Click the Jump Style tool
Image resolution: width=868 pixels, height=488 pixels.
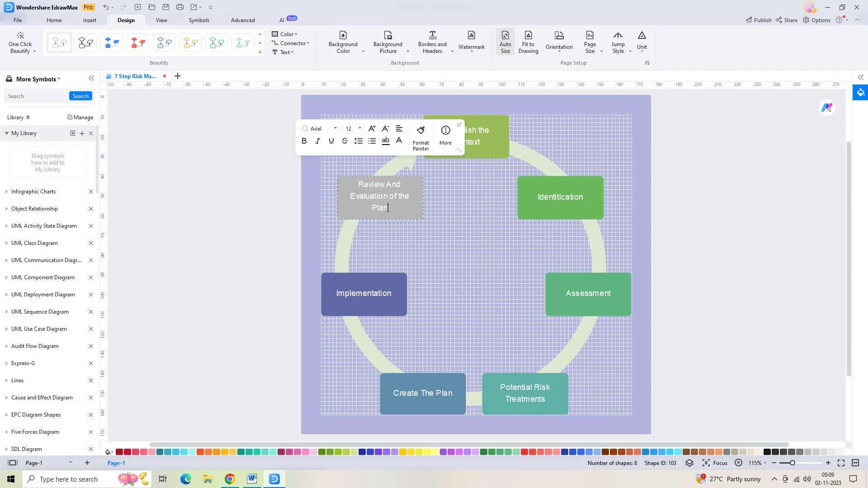point(617,42)
